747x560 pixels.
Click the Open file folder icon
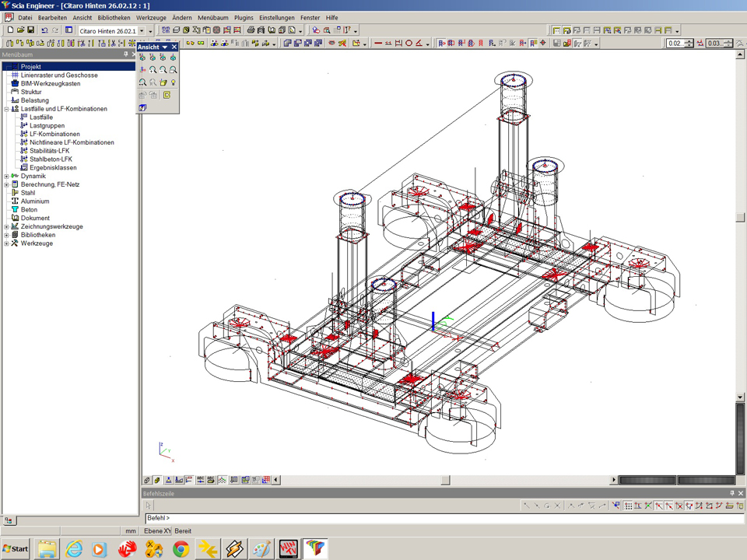click(x=20, y=30)
